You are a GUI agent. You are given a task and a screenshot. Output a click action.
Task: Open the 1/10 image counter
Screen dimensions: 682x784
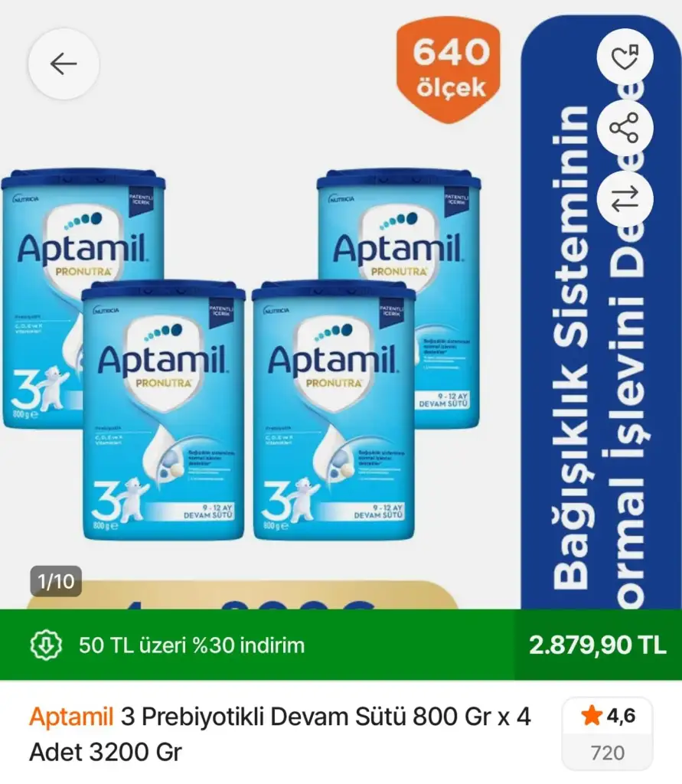[x=56, y=581]
